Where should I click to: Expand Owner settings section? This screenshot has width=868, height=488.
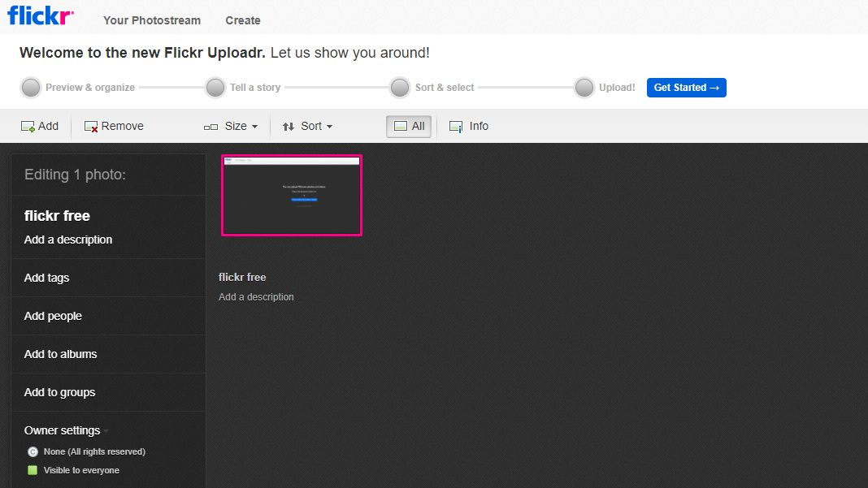pos(65,430)
